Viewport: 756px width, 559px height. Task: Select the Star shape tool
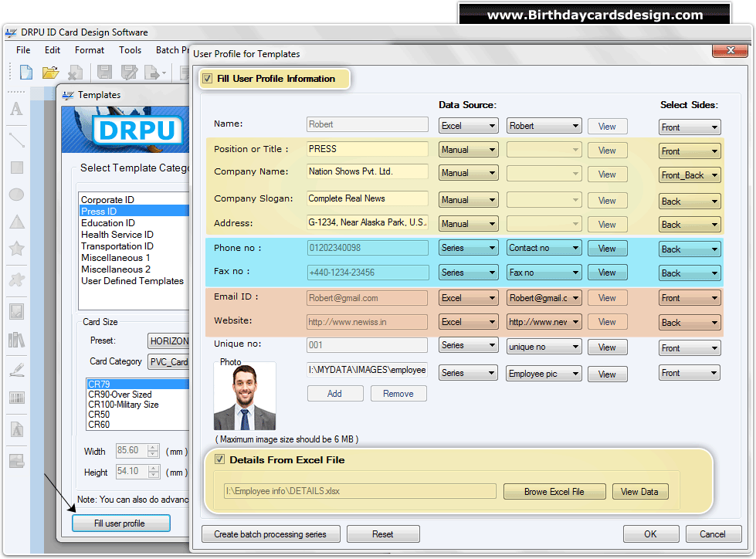pos(17,249)
